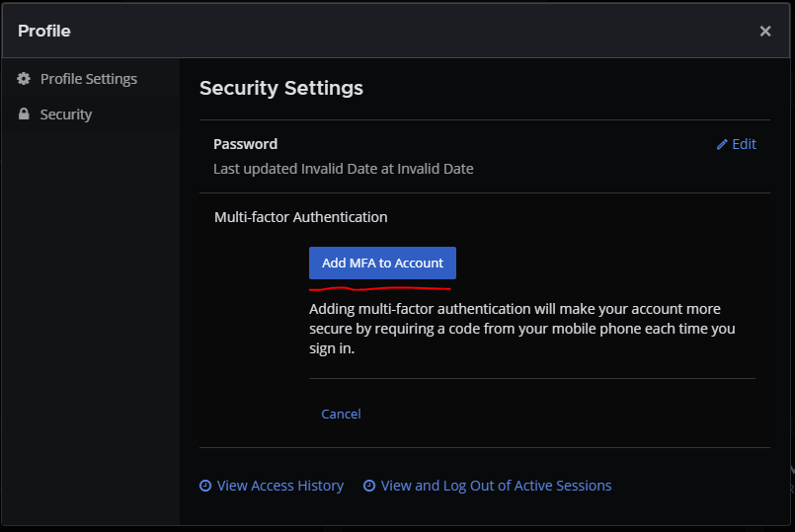Click the Multi-factor Authentication heading
Image resolution: width=795 pixels, height=532 pixels.
[x=300, y=217]
